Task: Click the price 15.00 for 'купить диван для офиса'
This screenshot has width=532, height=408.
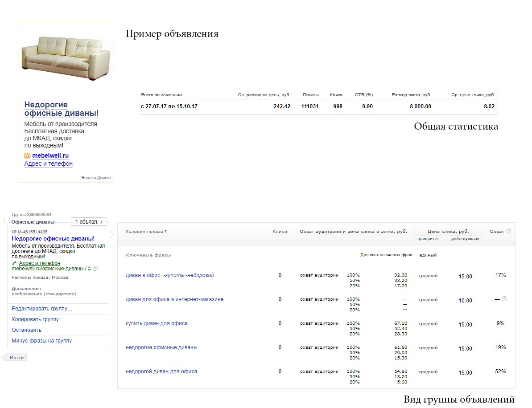Action: coord(465,325)
